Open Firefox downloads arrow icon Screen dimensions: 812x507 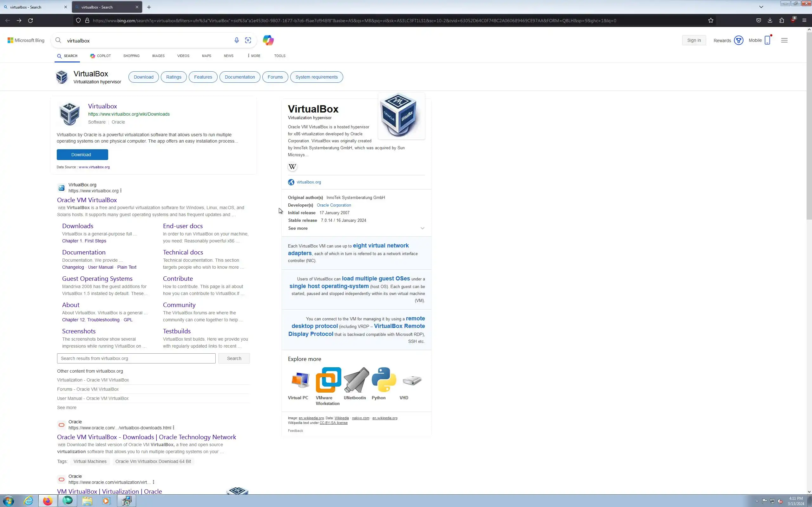coord(770,21)
